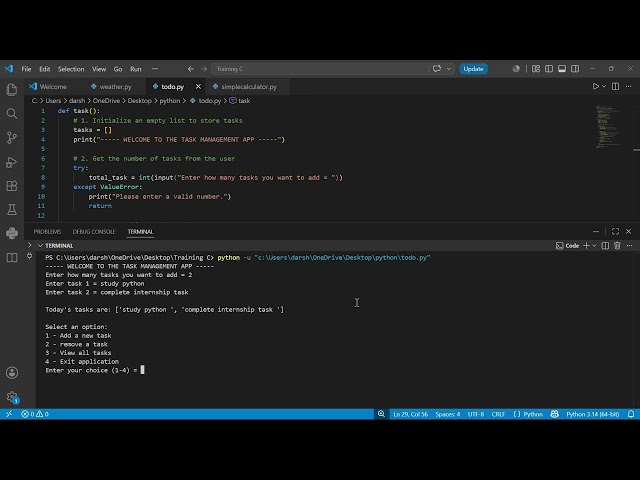This screenshot has width=640, height=480.
Task: Collapse the TERMINAL section chevron
Action: (x=40, y=245)
